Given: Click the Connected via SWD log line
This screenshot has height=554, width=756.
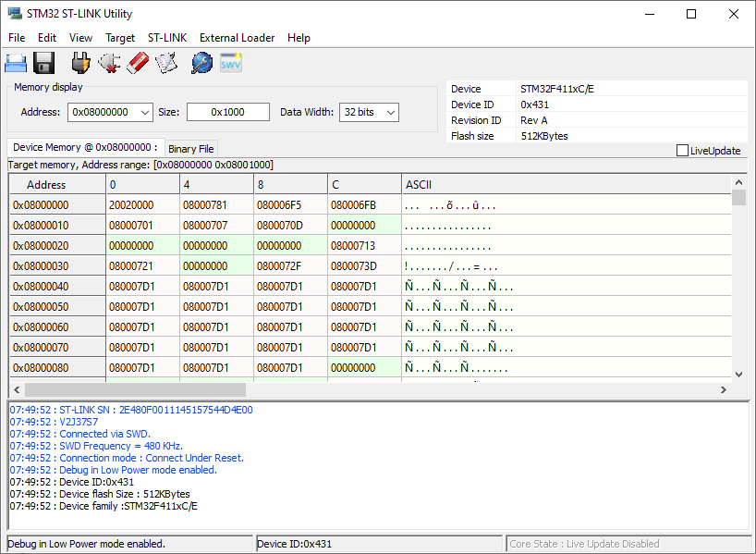Looking at the screenshot, I should pos(80,434).
